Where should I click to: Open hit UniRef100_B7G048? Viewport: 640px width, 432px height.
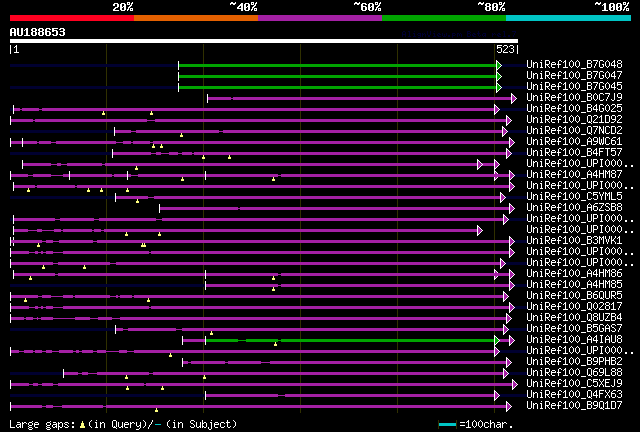click(x=574, y=65)
